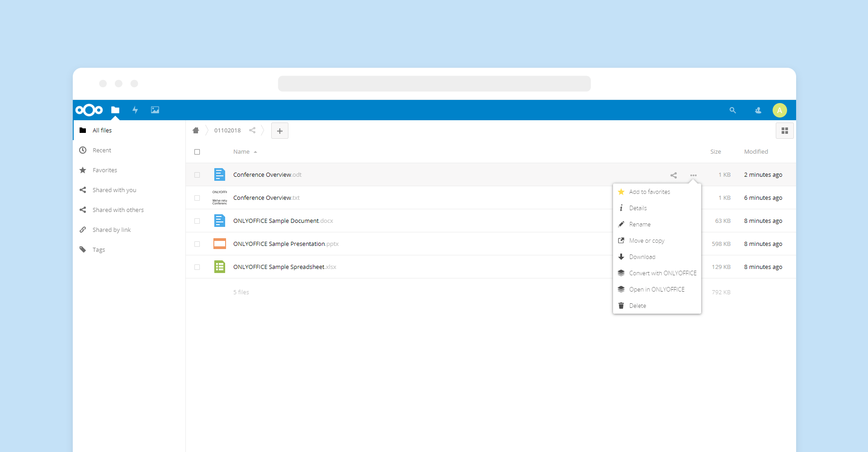868x452 pixels.
Task: Open the new file plus dropdown
Action: click(x=280, y=131)
